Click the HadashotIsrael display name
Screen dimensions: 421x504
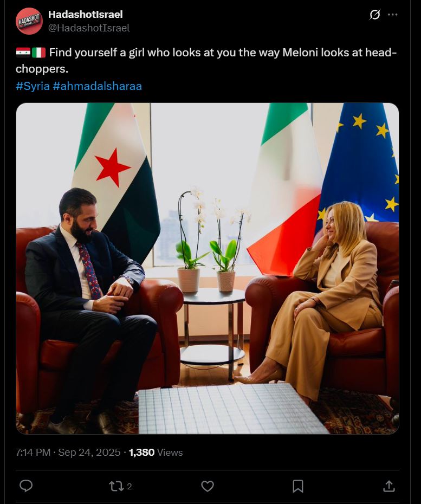coord(86,15)
